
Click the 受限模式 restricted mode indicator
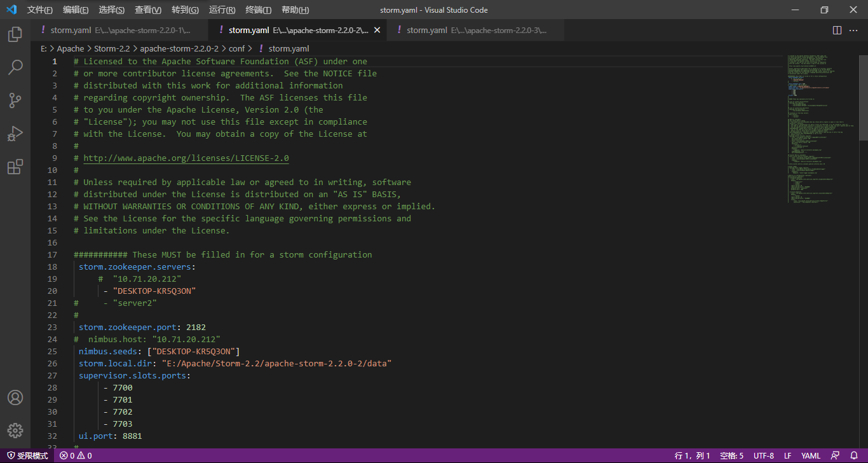[x=27, y=455]
